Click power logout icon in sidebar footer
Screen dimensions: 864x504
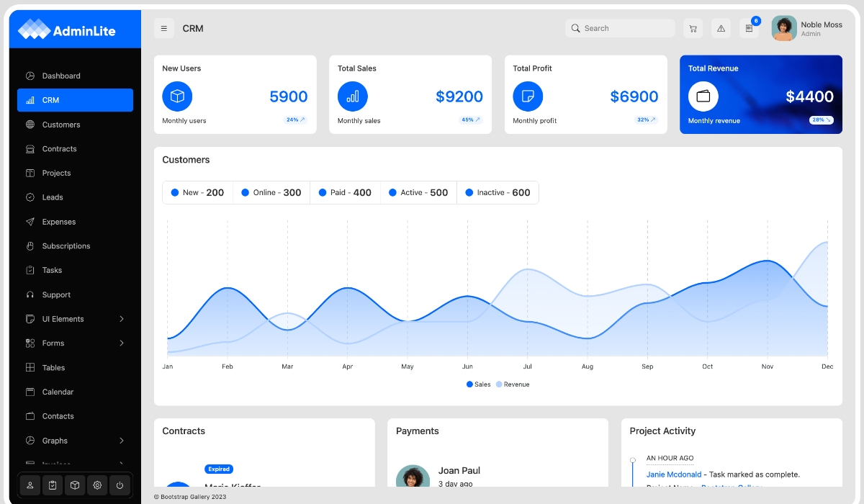point(120,485)
